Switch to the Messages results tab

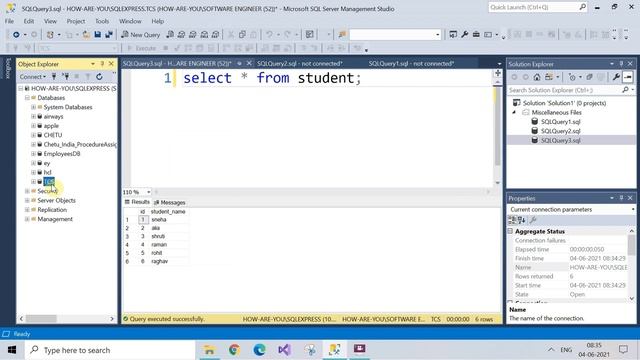(x=169, y=202)
